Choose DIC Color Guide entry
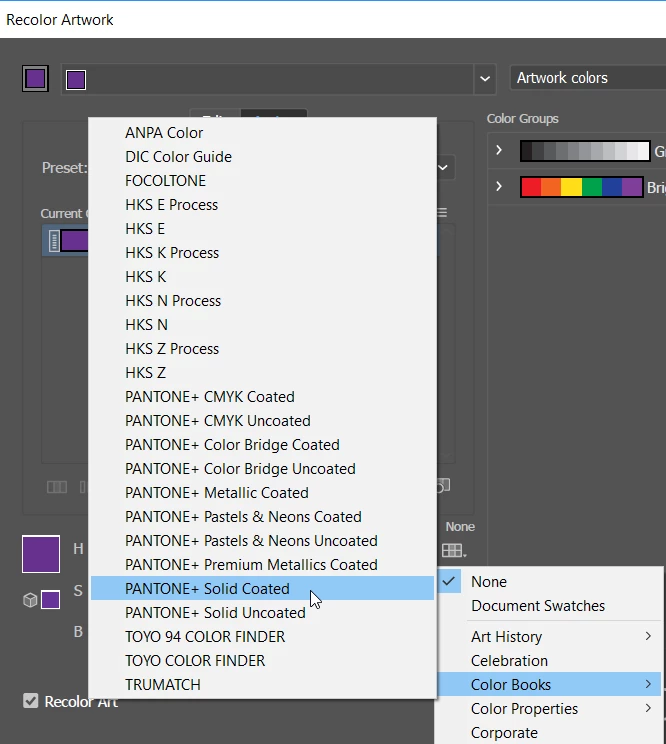Image resolution: width=666 pixels, height=744 pixels. 262,157
